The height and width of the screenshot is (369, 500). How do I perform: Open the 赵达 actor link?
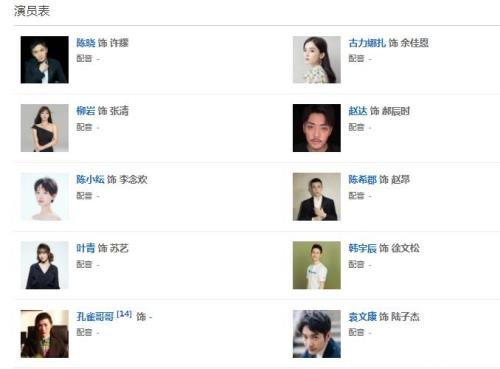tap(358, 111)
